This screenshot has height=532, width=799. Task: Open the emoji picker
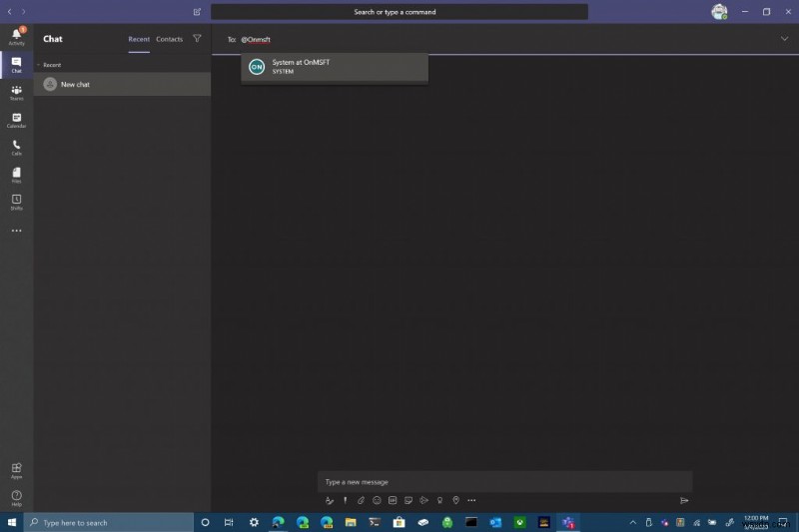377,500
